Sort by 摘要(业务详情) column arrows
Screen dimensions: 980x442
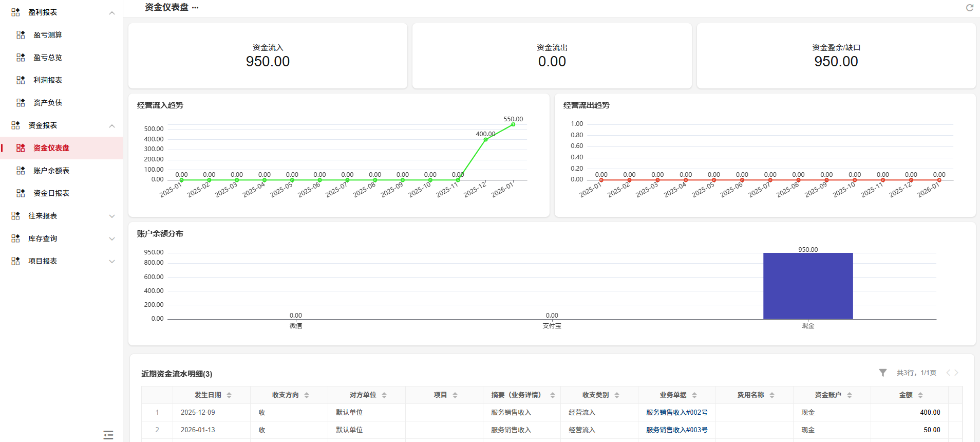click(553, 395)
